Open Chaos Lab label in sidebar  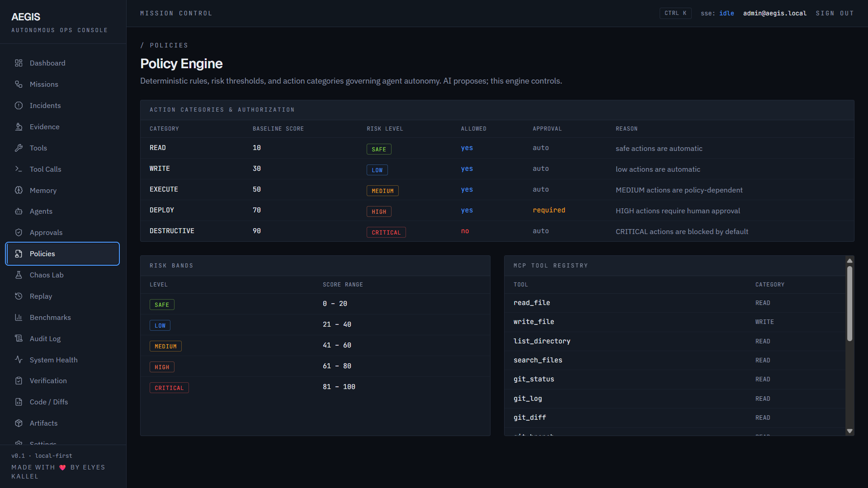tap(47, 275)
